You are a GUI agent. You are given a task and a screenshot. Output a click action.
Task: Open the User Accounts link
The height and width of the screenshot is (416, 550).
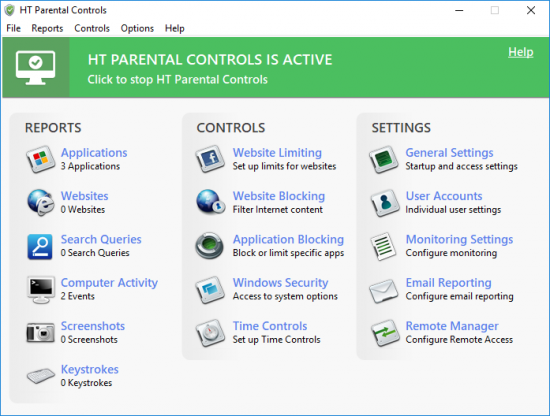tap(444, 196)
